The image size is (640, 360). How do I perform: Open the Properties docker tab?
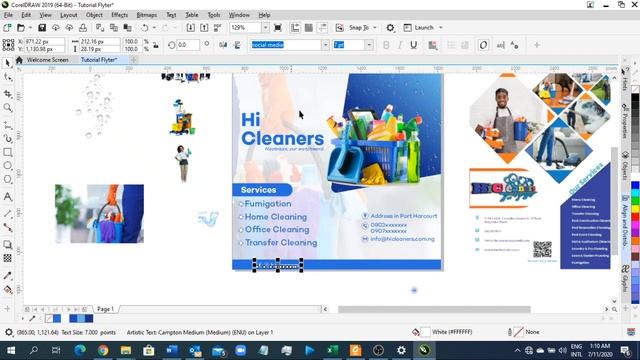pyautogui.click(x=625, y=121)
